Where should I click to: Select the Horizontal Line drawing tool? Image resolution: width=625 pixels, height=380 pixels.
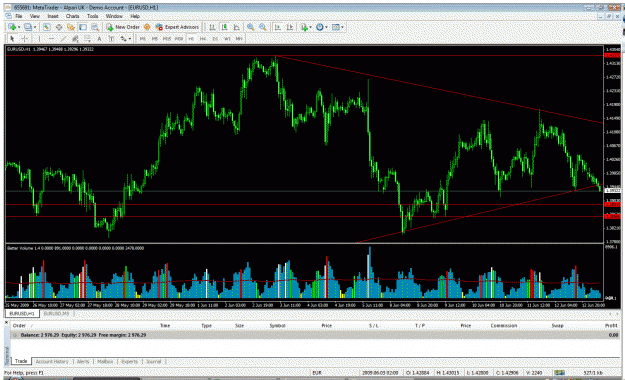tap(51, 39)
